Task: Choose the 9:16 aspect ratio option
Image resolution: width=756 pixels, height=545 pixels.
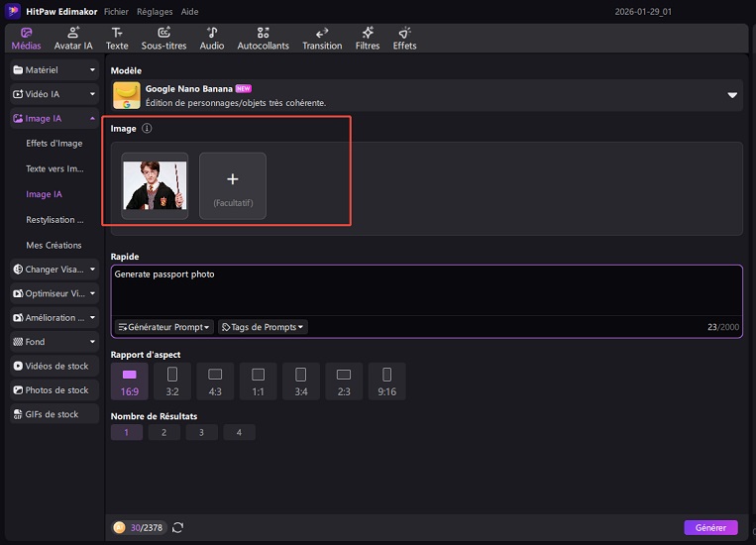Action: click(x=386, y=381)
